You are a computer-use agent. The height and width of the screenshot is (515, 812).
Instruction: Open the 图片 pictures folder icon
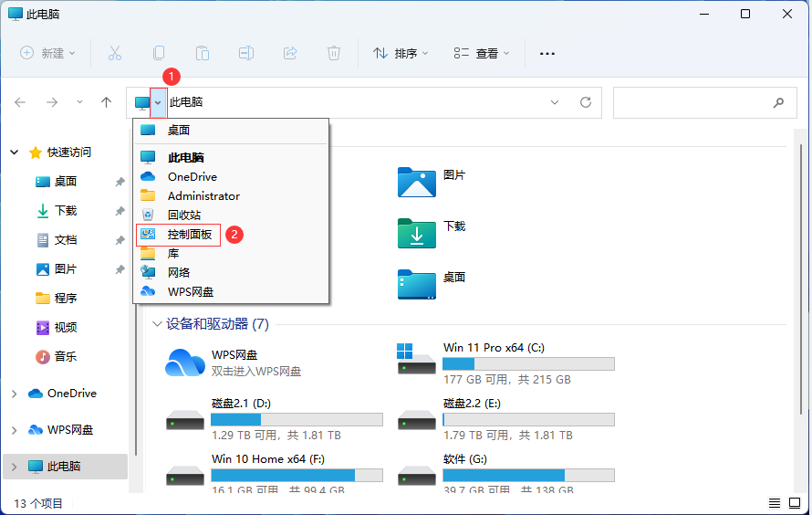(416, 182)
